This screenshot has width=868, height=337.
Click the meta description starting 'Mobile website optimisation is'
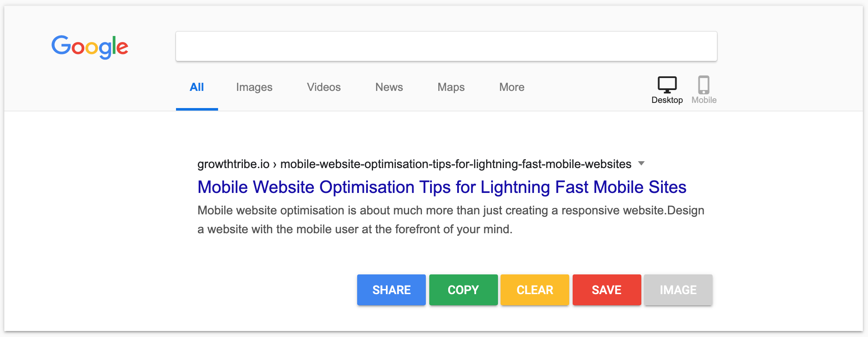pos(451,220)
